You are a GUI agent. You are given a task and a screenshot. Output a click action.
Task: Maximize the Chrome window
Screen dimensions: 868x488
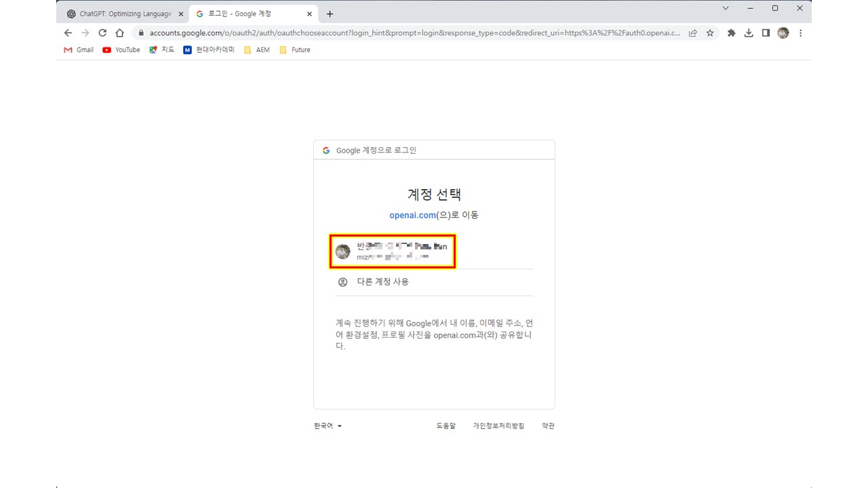coord(775,8)
